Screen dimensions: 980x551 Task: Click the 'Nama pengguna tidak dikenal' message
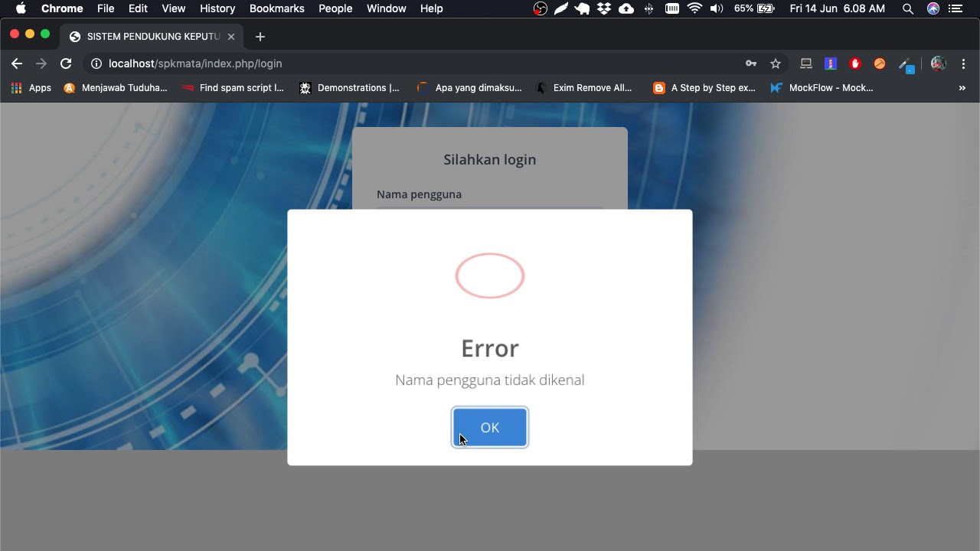[x=490, y=380]
